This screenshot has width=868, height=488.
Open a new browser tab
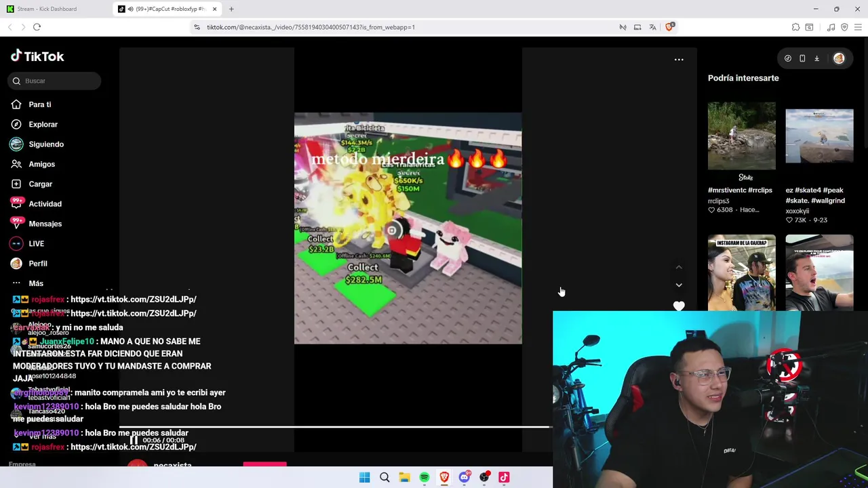(231, 9)
